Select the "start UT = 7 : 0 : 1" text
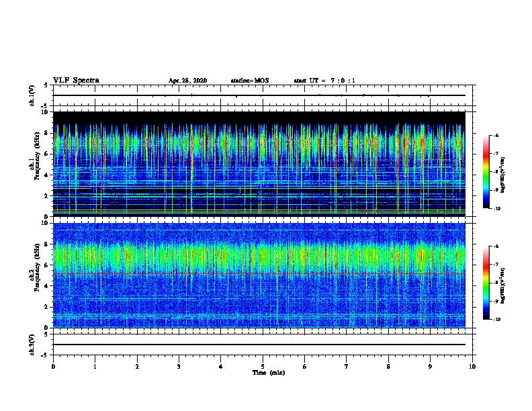This screenshot has height=411, width=532. pyautogui.click(x=324, y=81)
